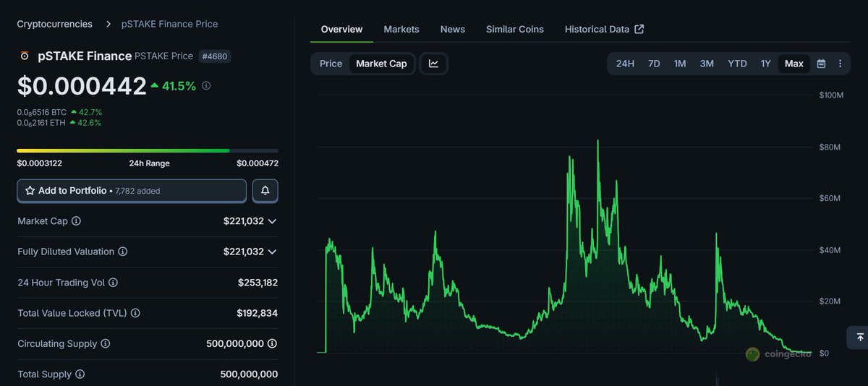Open Fully Diluted Valuation info icon

tap(123, 252)
